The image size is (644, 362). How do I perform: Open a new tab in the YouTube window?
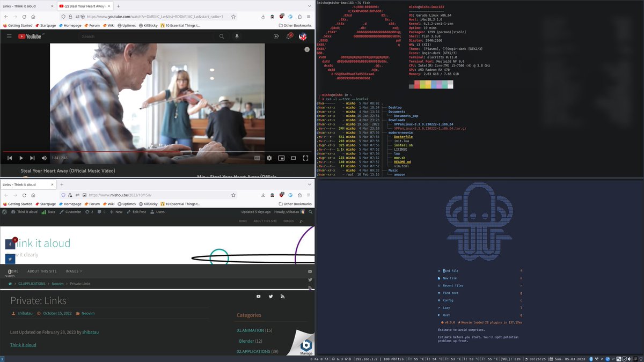(118, 6)
